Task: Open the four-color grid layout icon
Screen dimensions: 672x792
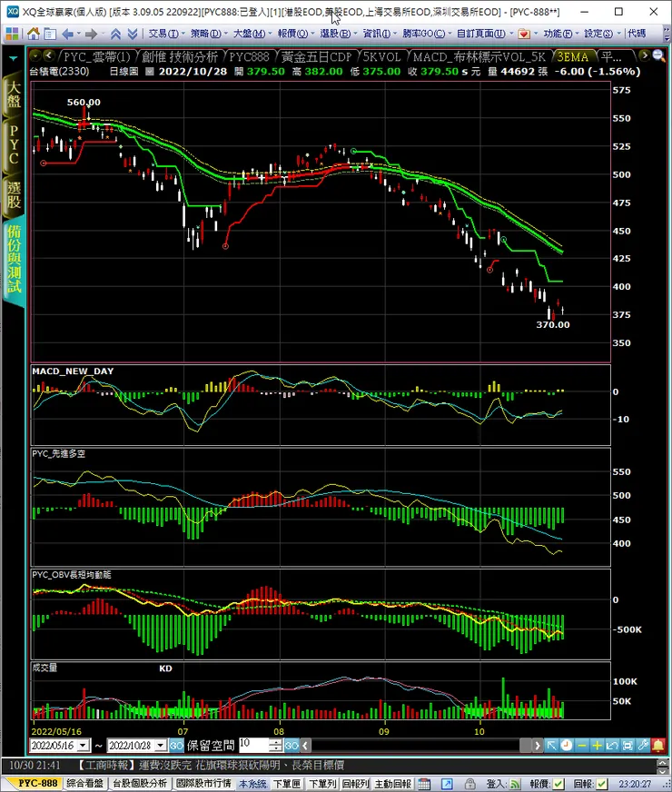Action: click(x=12, y=34)
